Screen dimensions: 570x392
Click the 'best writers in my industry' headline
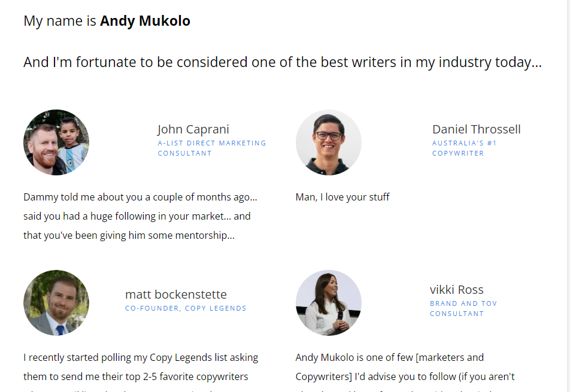tap(283, 62)
